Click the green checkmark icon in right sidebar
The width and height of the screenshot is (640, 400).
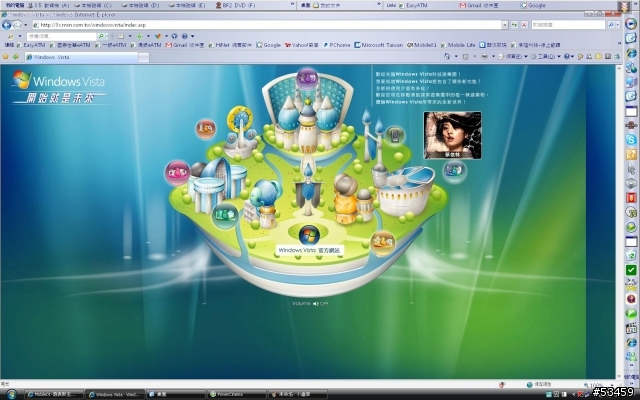click(631, 270)
